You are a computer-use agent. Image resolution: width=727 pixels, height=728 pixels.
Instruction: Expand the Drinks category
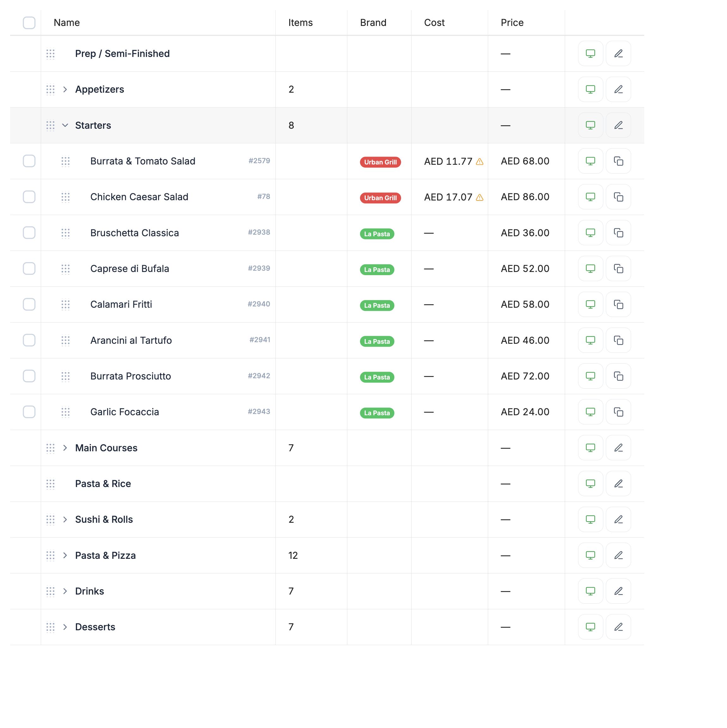click(65, 591)
